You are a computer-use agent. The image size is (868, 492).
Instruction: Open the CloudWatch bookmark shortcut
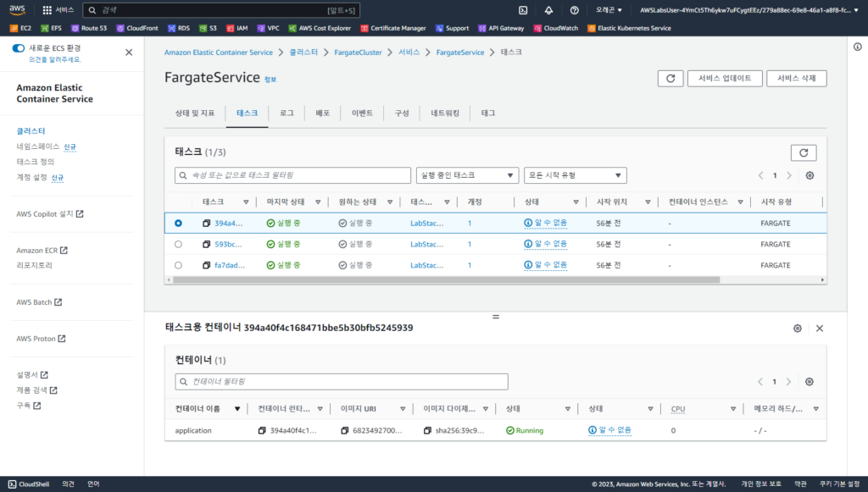click(x=556, y=28)
